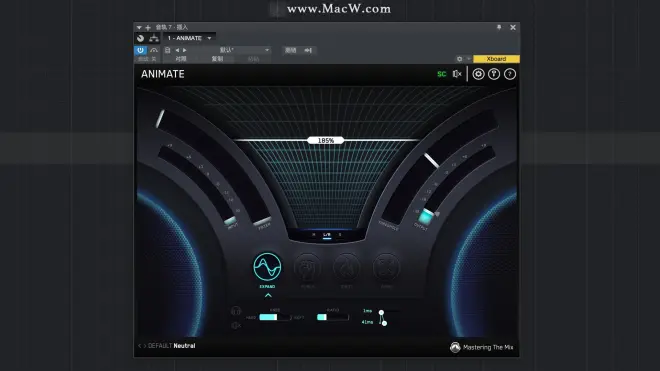Go to previous ANIMATE preset arrow
660x371 pixels.
click(x=139, y=346)
